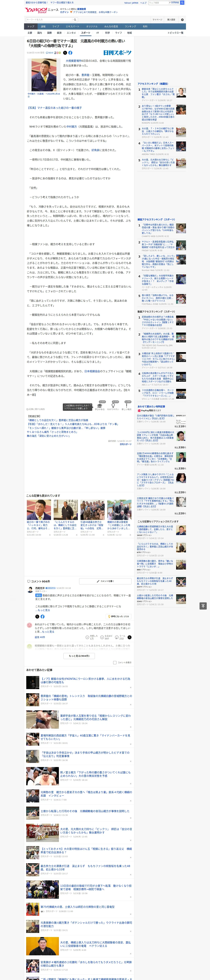Select the ライブ main tab
Viewport: 210px width, 980px height.
pos(56,27)
